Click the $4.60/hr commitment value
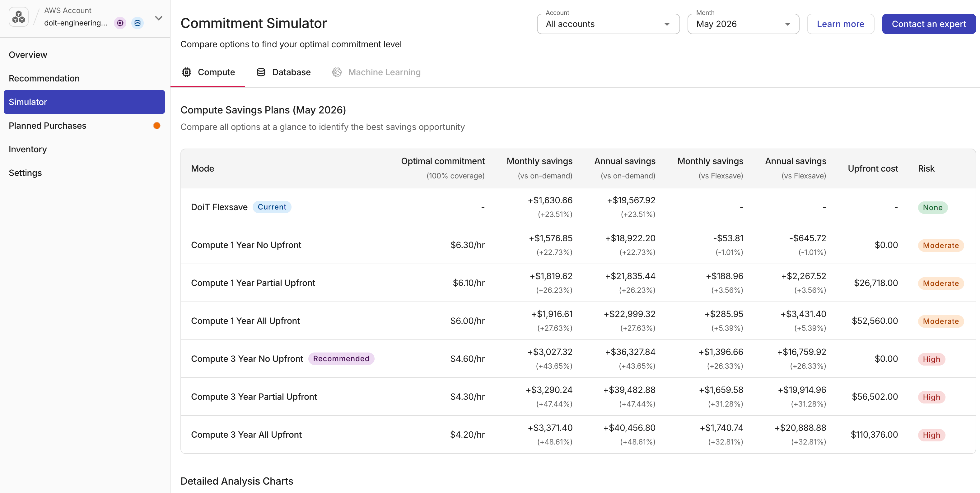This screenshot has height=493, width=980. (467, 359)
